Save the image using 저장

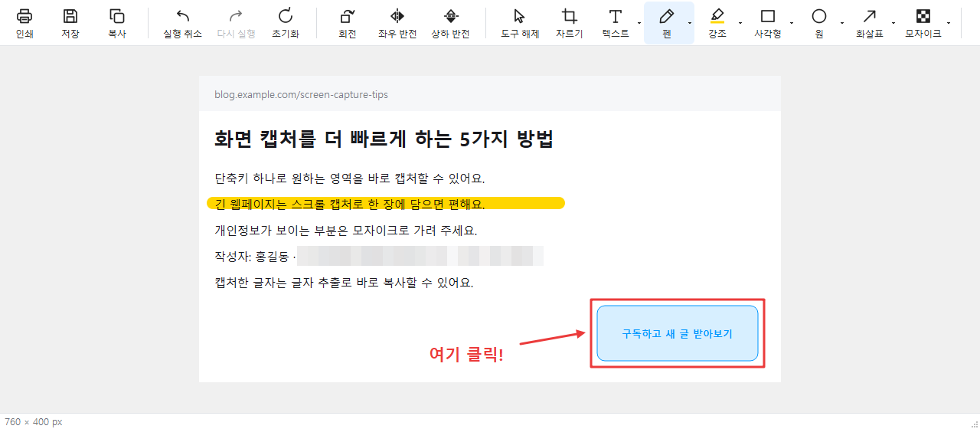(x=70, y=23)
